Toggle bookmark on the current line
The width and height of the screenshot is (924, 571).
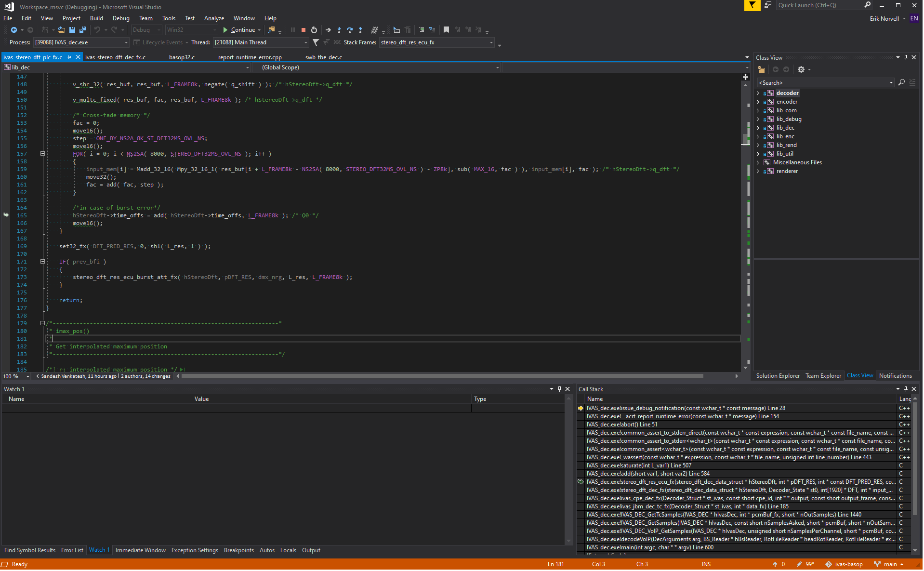click(x=446, y=30)
